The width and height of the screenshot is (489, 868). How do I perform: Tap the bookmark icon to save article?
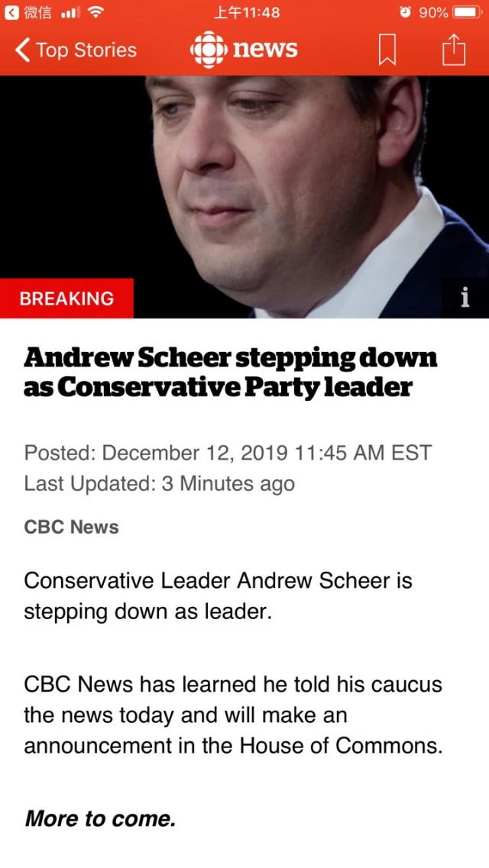point(387,50)
